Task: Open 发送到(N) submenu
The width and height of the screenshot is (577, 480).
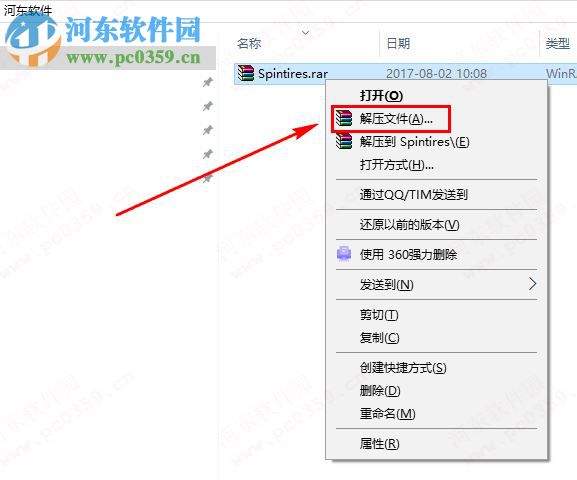Action: [436, 284]
